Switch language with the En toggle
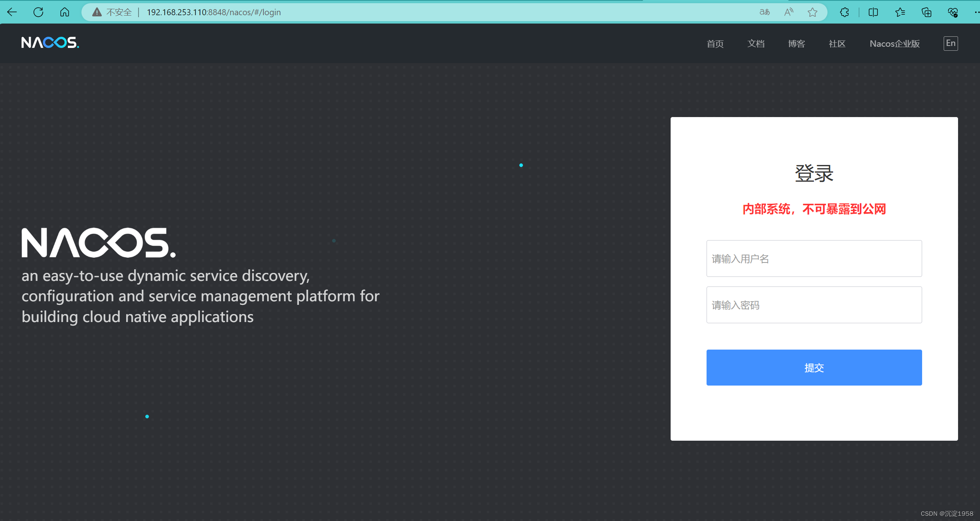Screen dimensions: 980x521 pos(950,43)
